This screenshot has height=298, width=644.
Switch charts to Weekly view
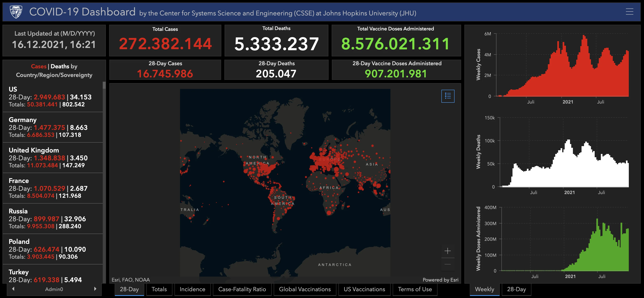click(x=484, y=289)
